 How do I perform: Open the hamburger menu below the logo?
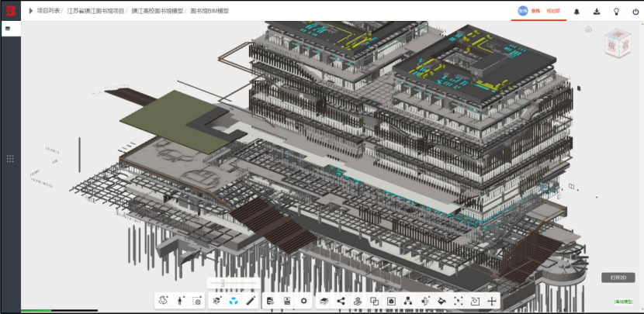point(8,29)
